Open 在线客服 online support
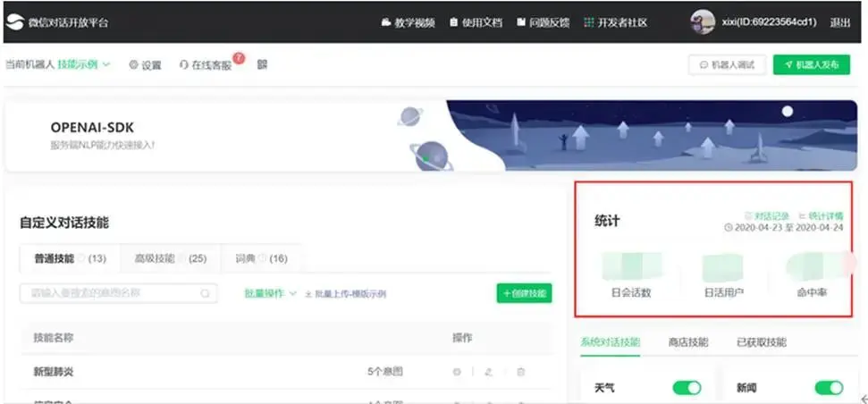Screen dimensions: 868x404 206,65
